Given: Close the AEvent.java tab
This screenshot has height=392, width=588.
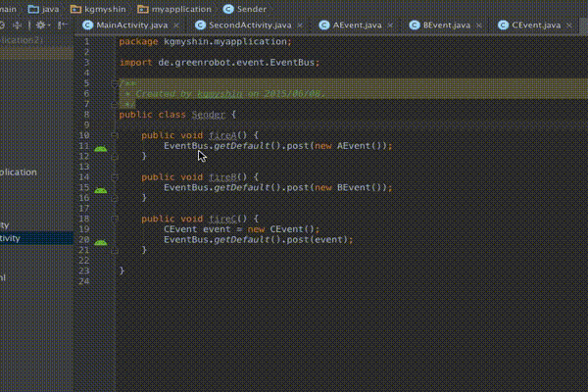Looking at the screenshot, I should point(392,24).
